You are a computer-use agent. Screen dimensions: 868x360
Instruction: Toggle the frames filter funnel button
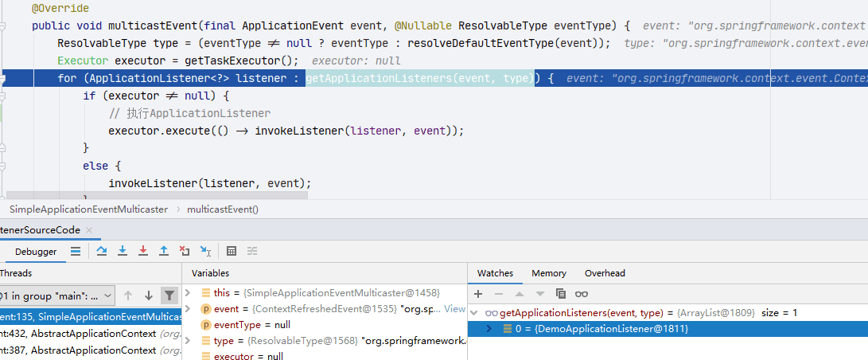[169, 295]
